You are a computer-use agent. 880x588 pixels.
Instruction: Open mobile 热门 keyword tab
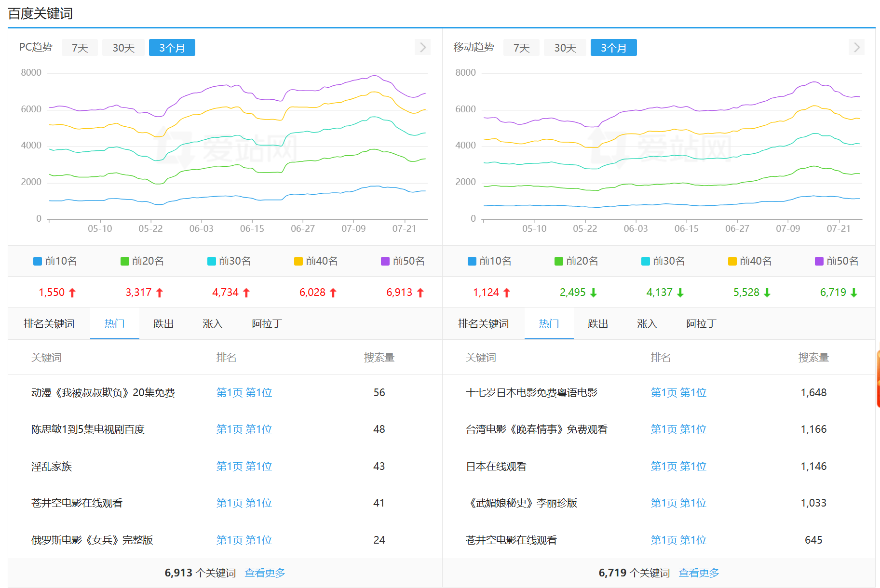click(x=549, y=323)
